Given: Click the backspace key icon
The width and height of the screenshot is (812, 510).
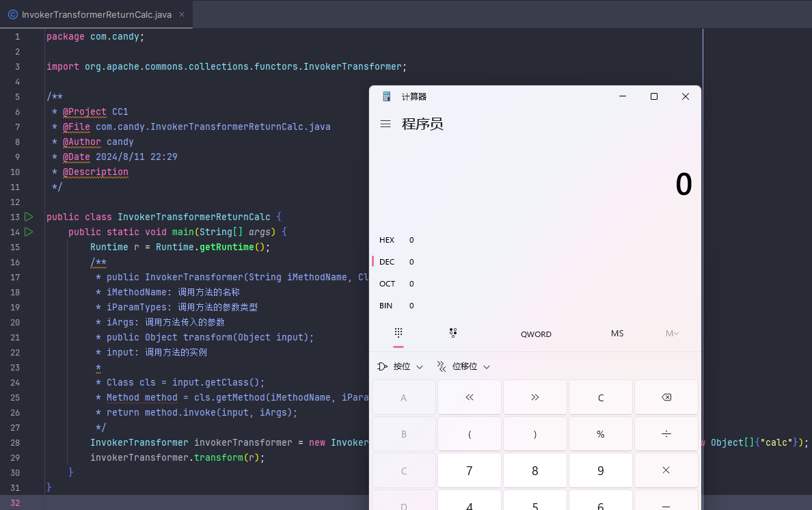Looking at the screenshot, I should click(666, 397).
